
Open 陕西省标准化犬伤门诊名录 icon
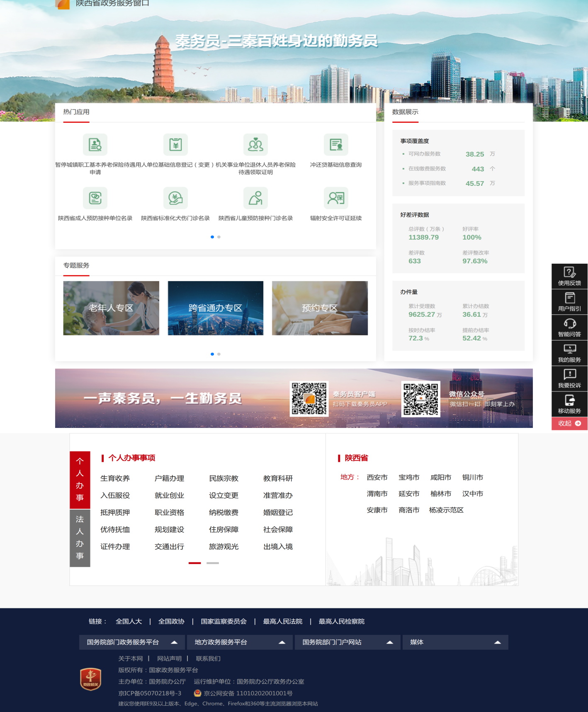pyautogui.click(x=175, y=198)
